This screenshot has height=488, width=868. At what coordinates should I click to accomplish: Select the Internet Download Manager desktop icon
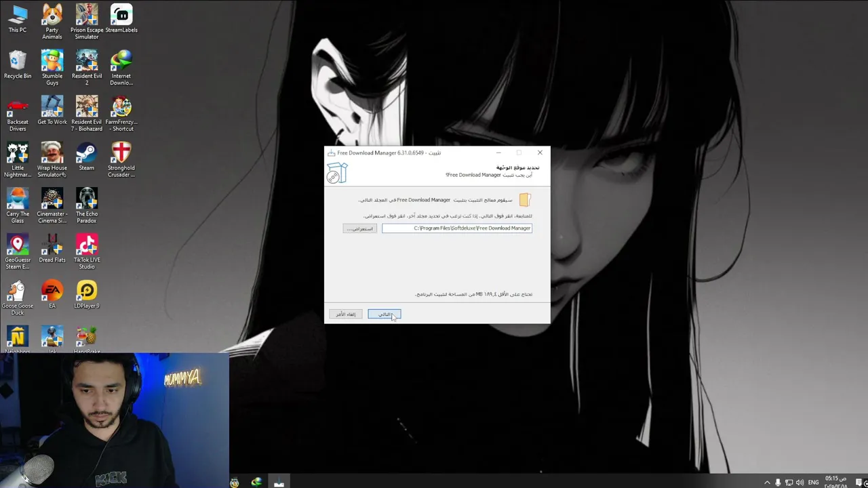click(x=121, y=68)
